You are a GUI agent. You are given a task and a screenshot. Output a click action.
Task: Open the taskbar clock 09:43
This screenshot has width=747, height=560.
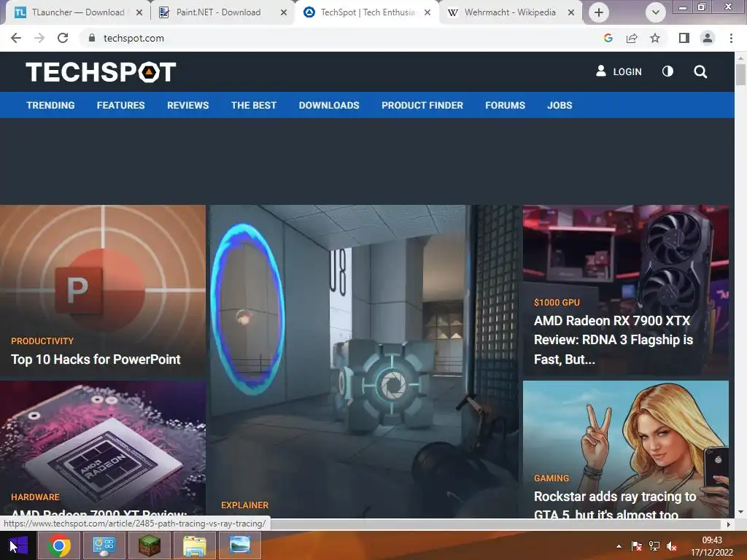pos(712,546)
